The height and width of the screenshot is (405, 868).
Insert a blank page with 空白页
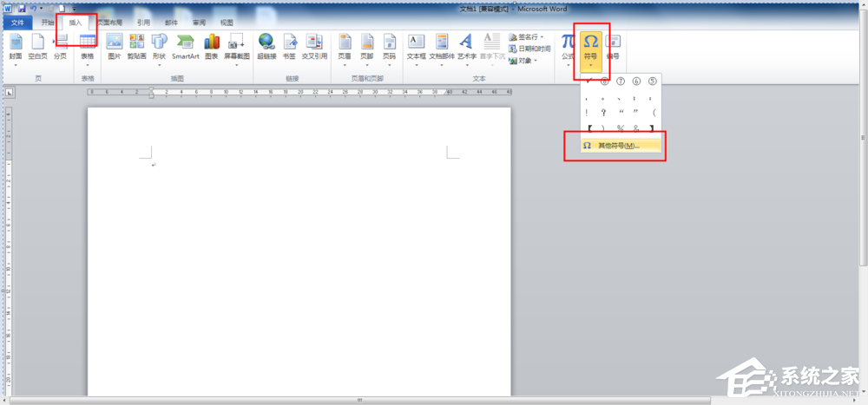coord(37,47)
